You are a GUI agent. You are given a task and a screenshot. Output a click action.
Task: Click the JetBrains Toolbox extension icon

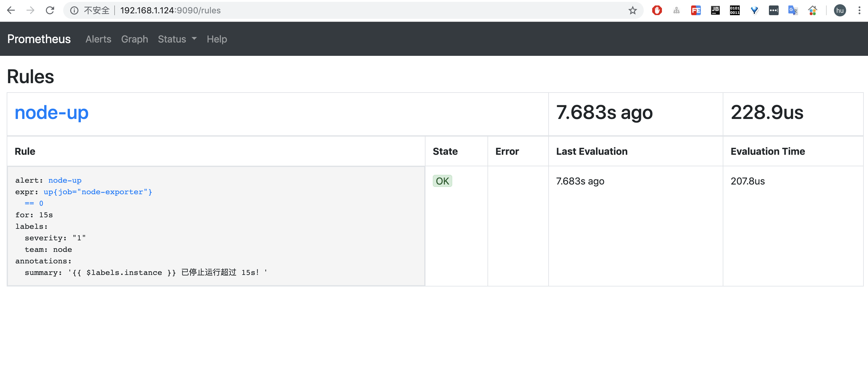click(715, 10)
